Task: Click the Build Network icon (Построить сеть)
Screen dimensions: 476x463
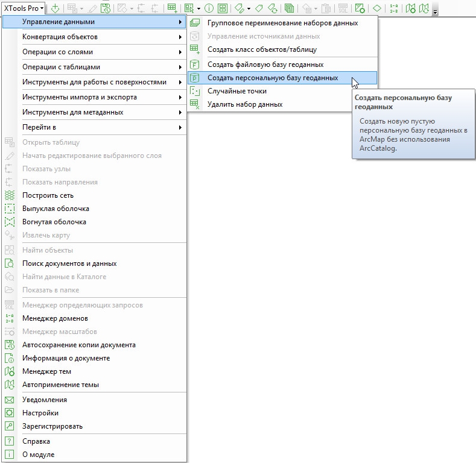Action: click(9, 195)
